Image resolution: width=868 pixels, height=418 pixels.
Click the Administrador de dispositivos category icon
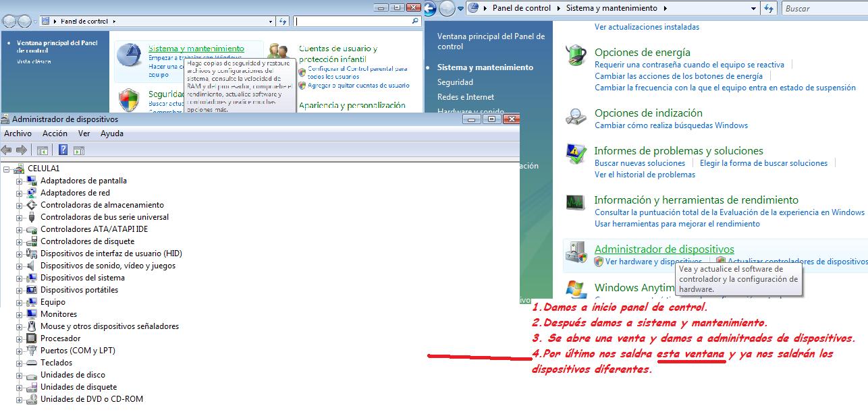576,252
